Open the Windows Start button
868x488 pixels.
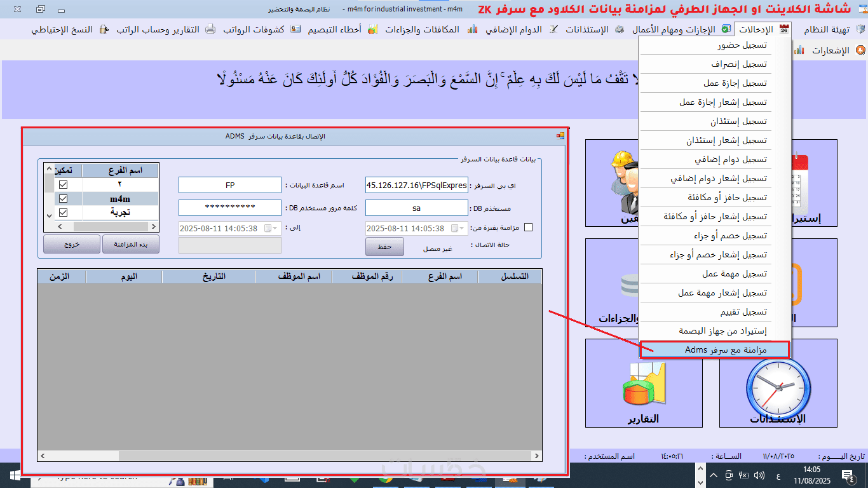coord(15,475)
